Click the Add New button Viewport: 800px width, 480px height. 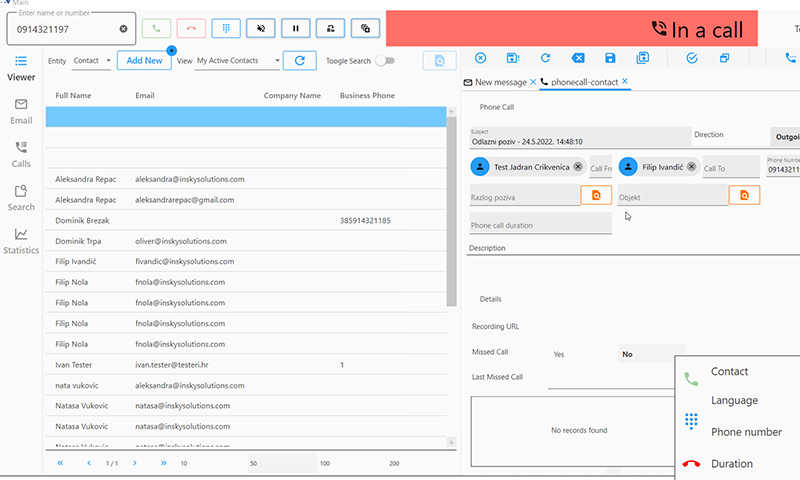click(143, 61)
